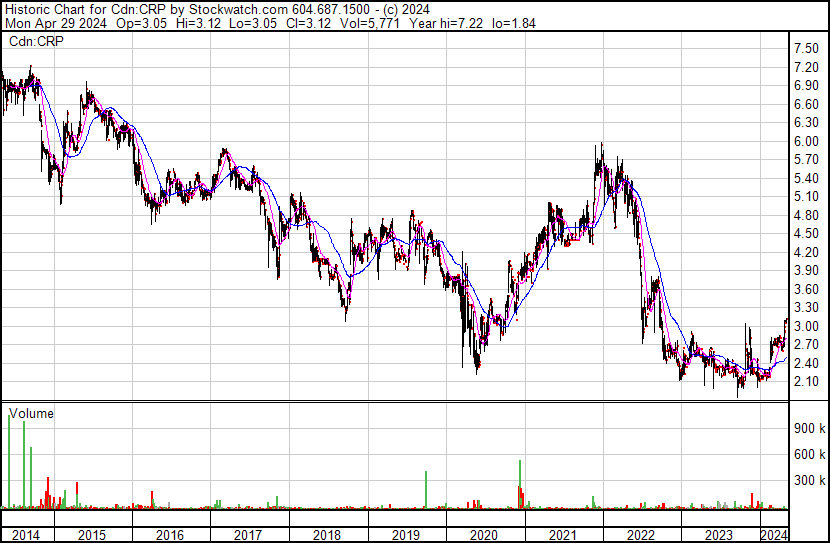The height and width of the screenshot is (543, 830).
Task: Click the 2014 year label on time axis
Action: [26, 535]
